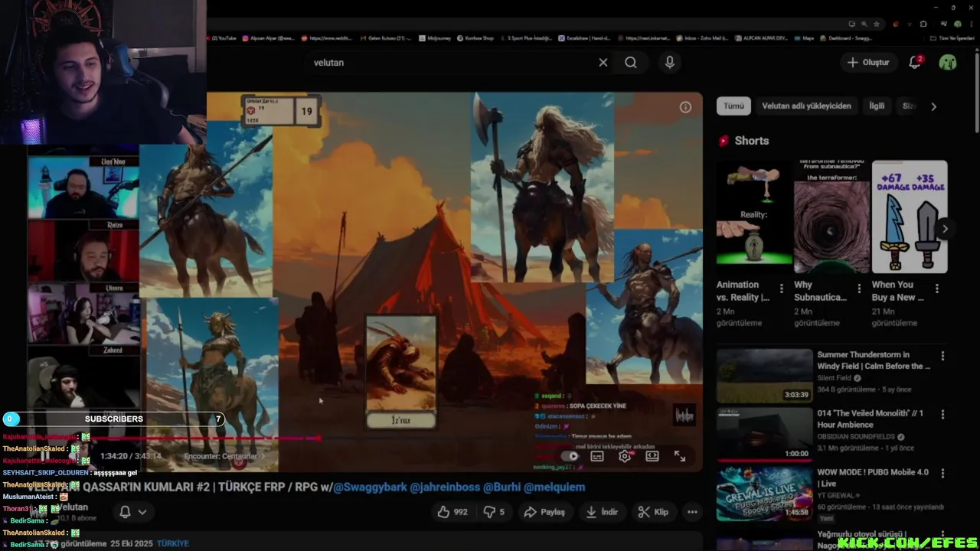Open the Excalidraw bookmark
980x551 pixels.
(x=584, y=37)
